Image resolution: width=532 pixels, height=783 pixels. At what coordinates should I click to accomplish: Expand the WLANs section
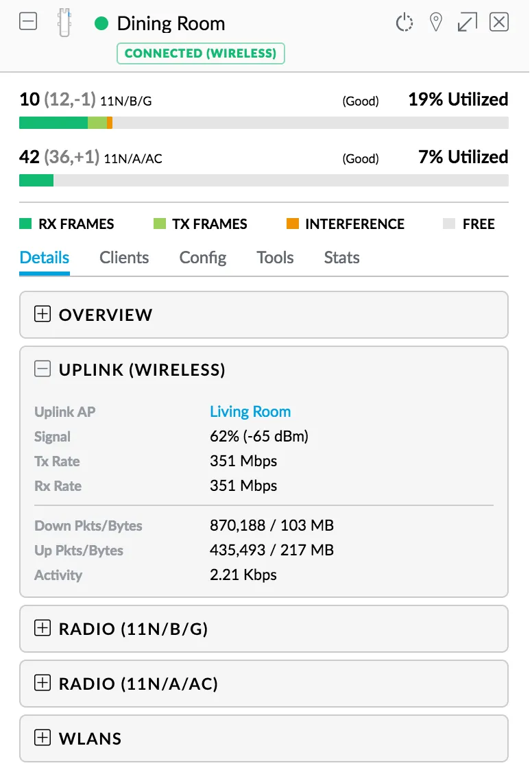43,738
